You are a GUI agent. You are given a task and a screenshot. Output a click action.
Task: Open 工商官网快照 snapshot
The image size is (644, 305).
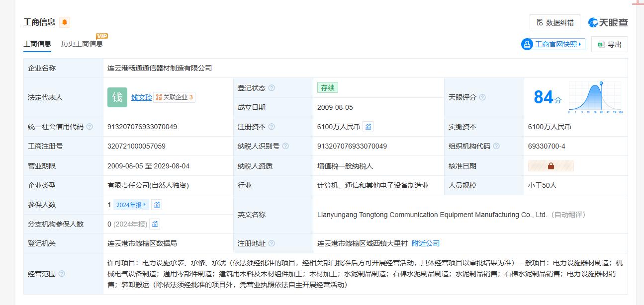tap(553, 44)
